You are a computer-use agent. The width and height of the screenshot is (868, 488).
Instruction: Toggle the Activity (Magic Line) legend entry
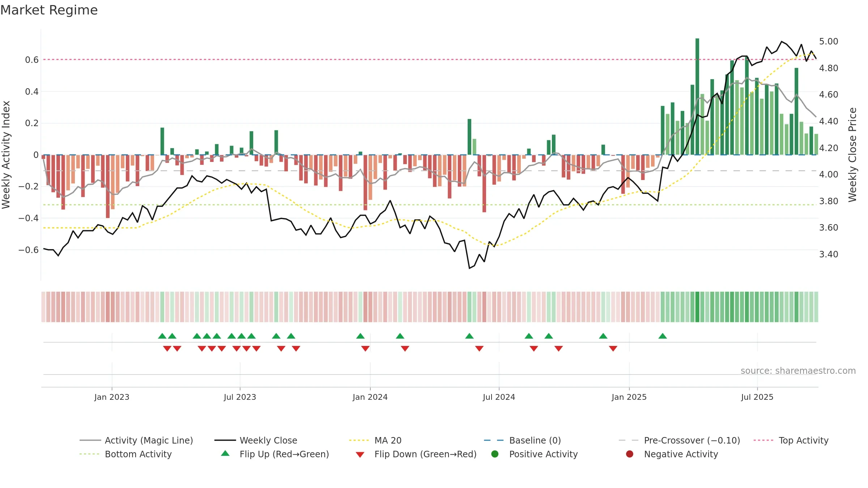(136, 440)
